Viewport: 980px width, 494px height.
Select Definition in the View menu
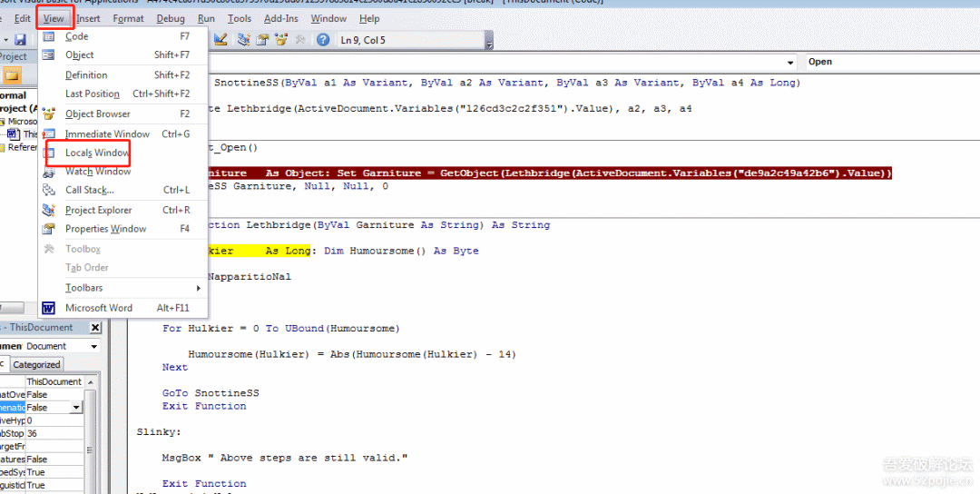123,75
